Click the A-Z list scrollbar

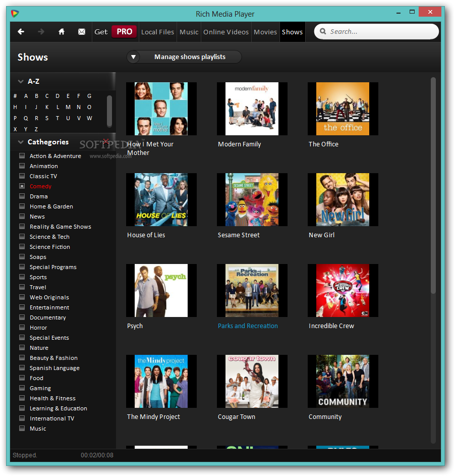tap(109, 111)
